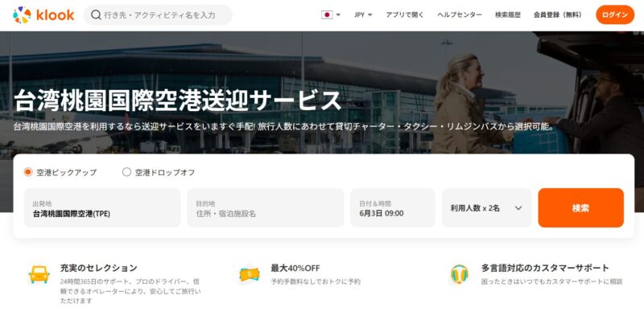Open the 利用人数 x 2名 passenger dropdown

(x=486, y=207)
